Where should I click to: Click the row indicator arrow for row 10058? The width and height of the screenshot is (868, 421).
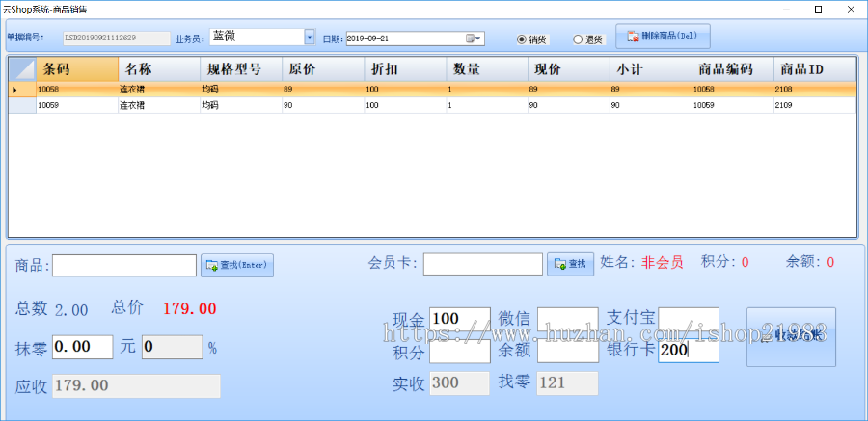(x=14, y=90)
